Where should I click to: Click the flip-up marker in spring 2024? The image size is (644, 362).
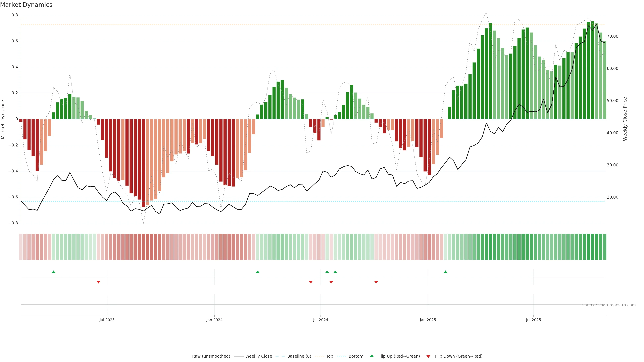(257, 272)
